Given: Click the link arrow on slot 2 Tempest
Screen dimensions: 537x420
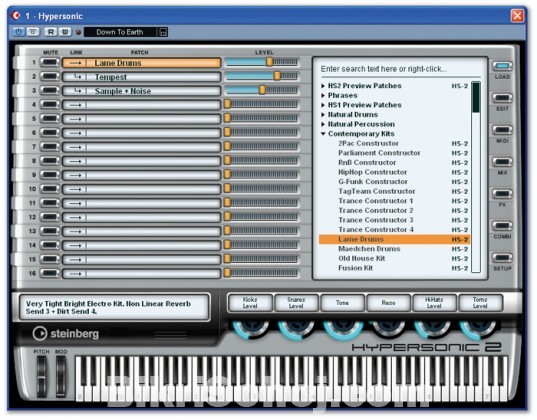Looking at the screenshot, I should click(x=77, y=77).
